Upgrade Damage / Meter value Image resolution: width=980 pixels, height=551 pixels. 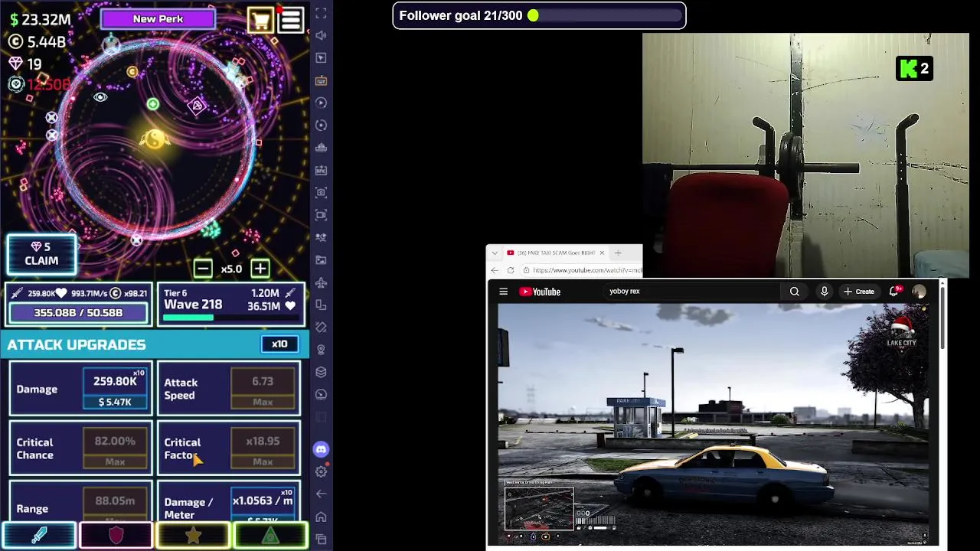[263, 505]
